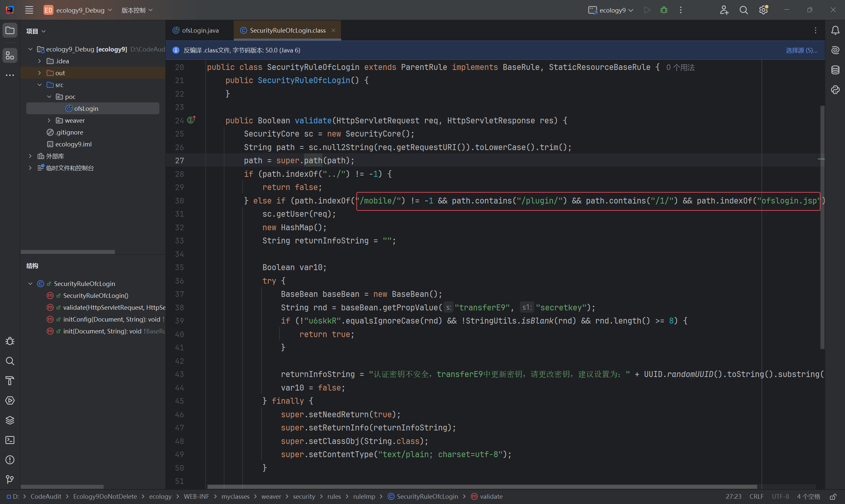Click 27:23 cursor position in status bar
The height and width of the screenshot is (504, 845).
733,496
